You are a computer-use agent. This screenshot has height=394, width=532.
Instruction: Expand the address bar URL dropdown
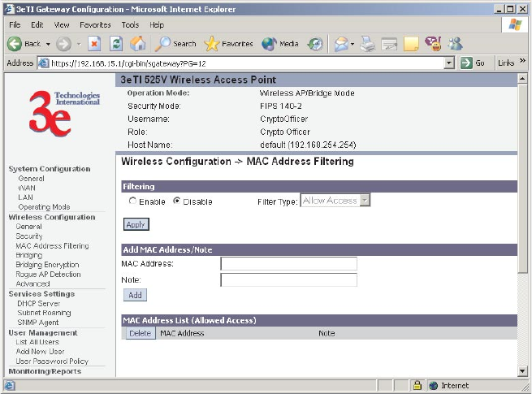(449, 63)
